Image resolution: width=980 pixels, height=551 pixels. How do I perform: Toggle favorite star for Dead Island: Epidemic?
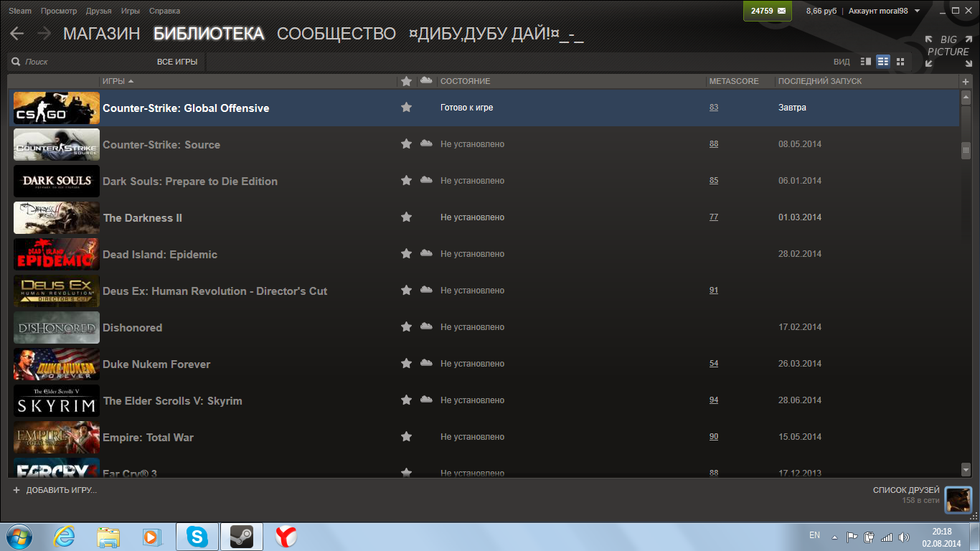coord(407,253)
